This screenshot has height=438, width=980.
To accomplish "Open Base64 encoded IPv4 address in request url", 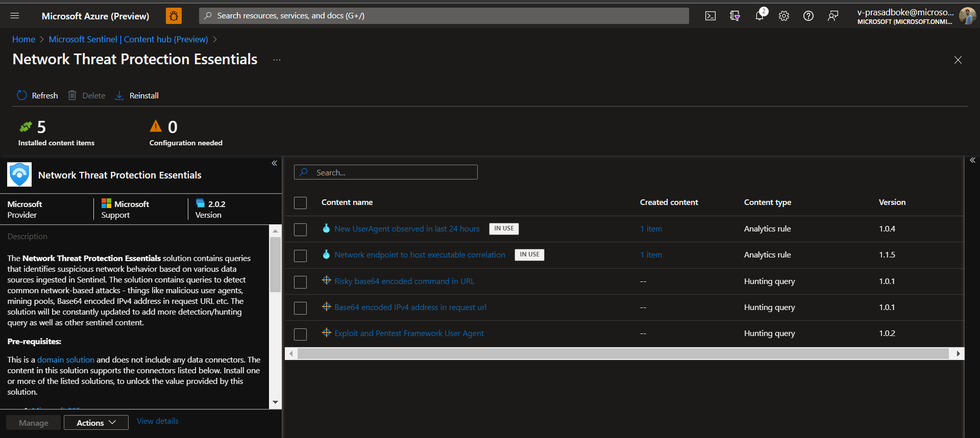I will 410,307.
